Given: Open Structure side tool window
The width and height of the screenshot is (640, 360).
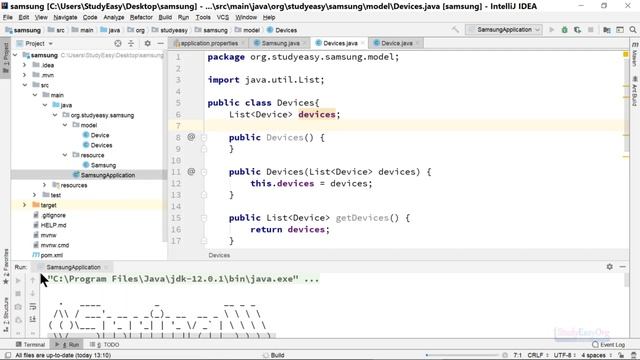Looking at the screenshot, I should click(5, 316).
